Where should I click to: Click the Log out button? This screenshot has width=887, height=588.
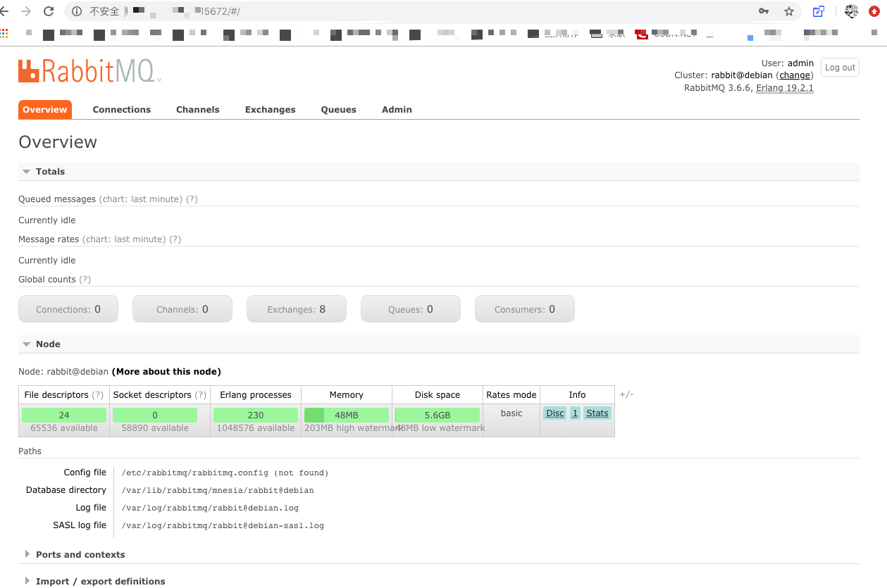point(839,67)
